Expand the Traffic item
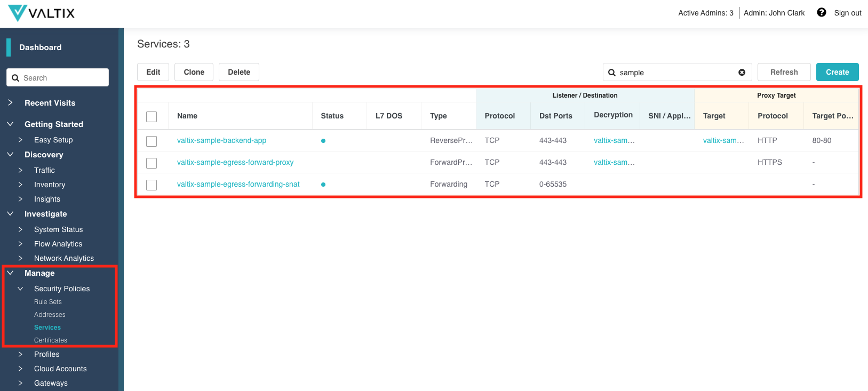Image resolution: width=868 pixels, height=391 pixels. (x=20, y=170)
